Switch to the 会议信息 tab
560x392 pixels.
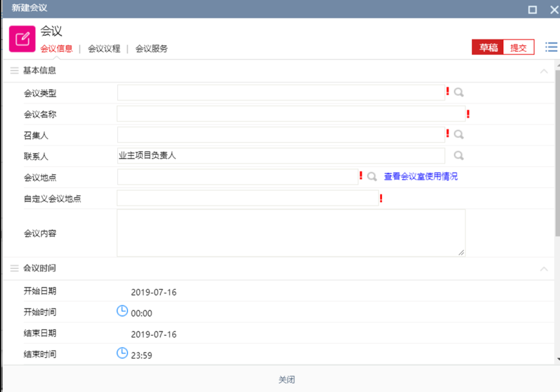point(57,49)
